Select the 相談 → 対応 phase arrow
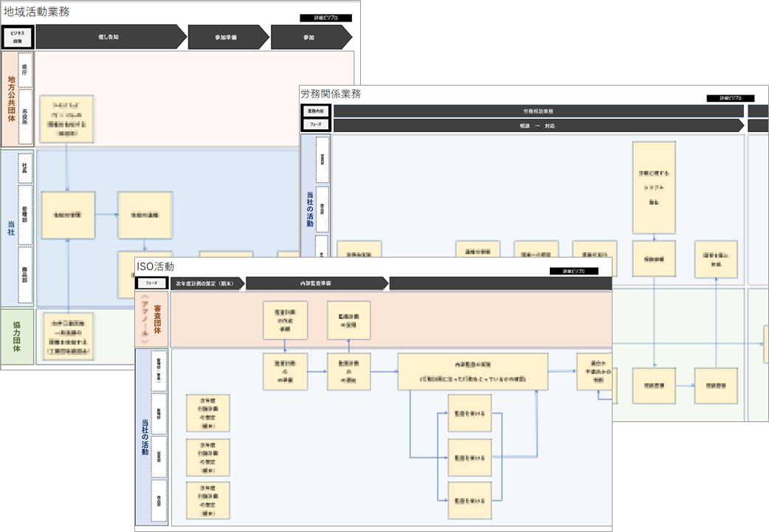 click(537, 126)
